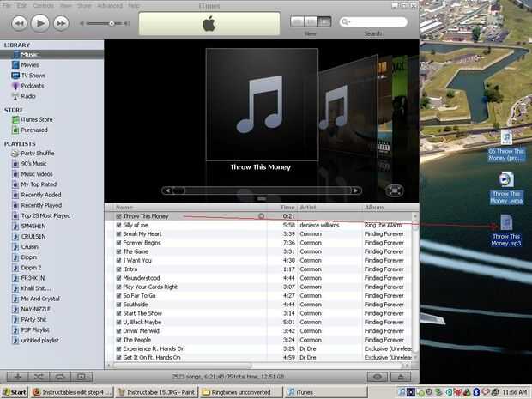Viewport: 532px width, 399px height.
Task: Open the Controls menu
Action: click(44, 5)
